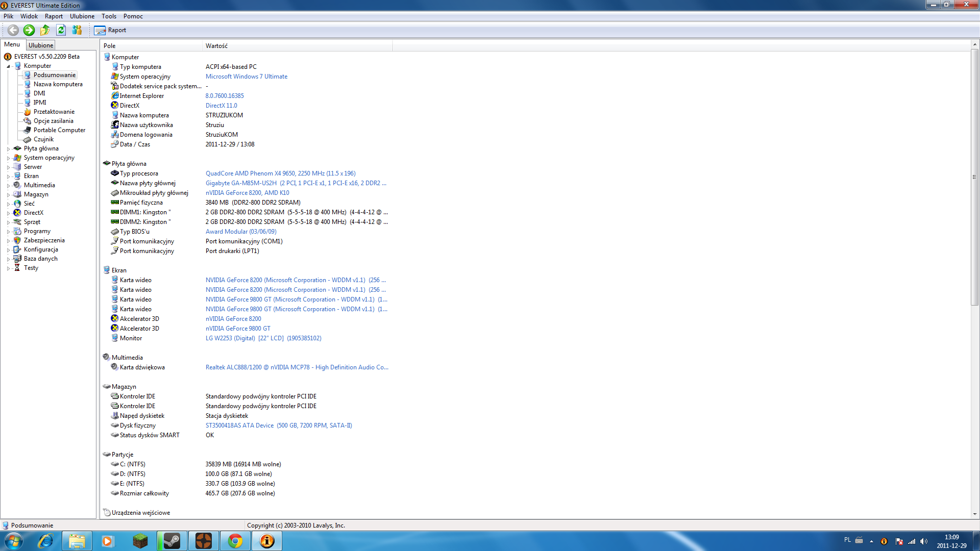Image resolution: width=980 pixels, height=551 pixels.
Task: Open the Award Modular BIOS link
Action: pos(241,232)
